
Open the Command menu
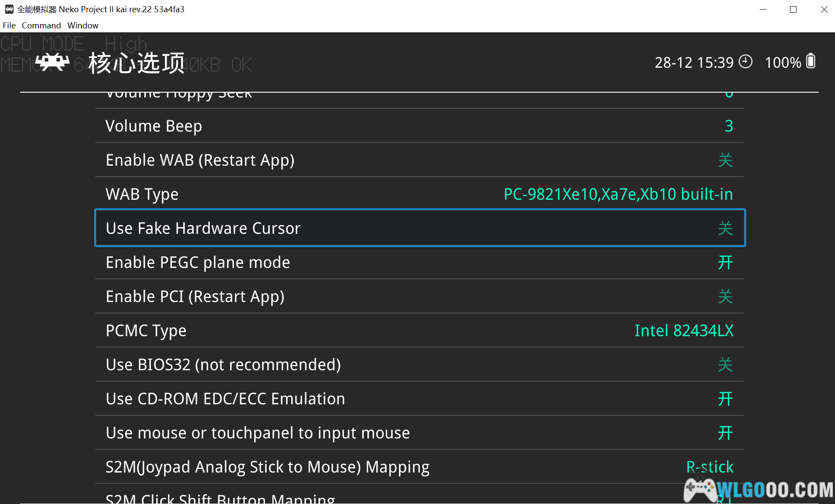point(41,25)
